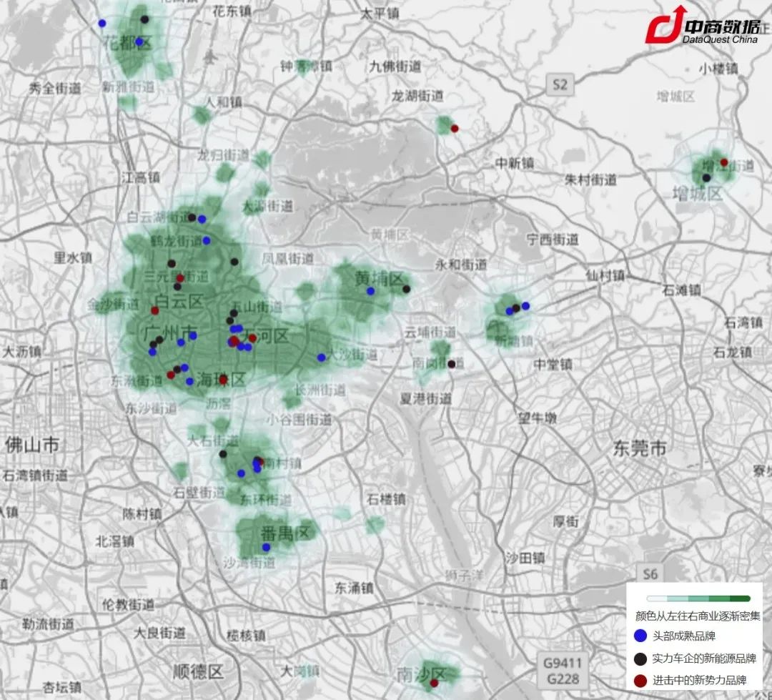Click the red marker in 南沙区
This screenshot has width=772, height=700.
coord(434,684)
